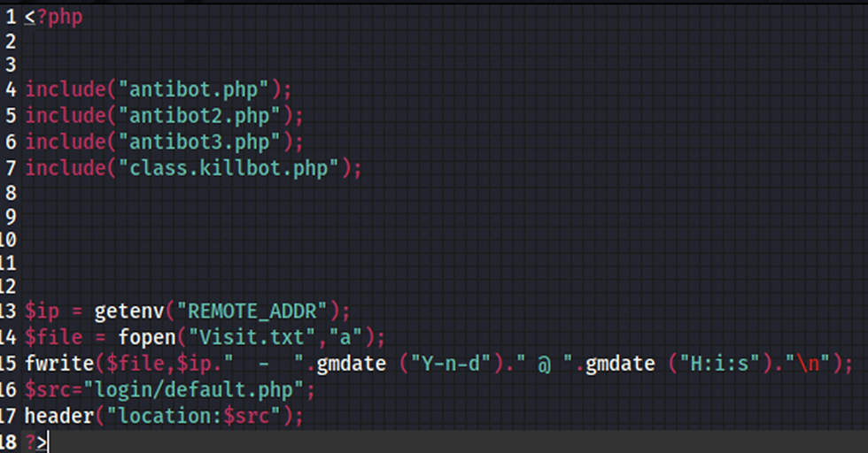Click the second gmdate call before "H:i:s"
Screen dimensions: 868x453
tap(620, 364)
